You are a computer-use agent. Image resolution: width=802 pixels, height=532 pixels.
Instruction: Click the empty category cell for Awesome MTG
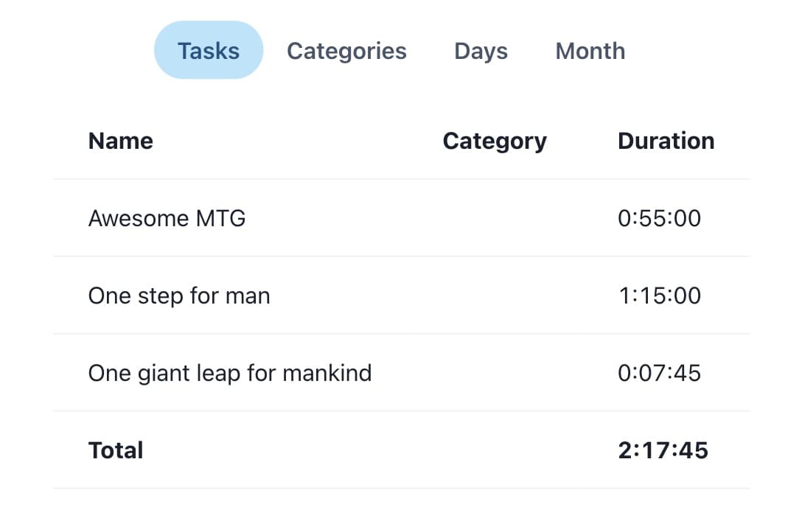495,218
